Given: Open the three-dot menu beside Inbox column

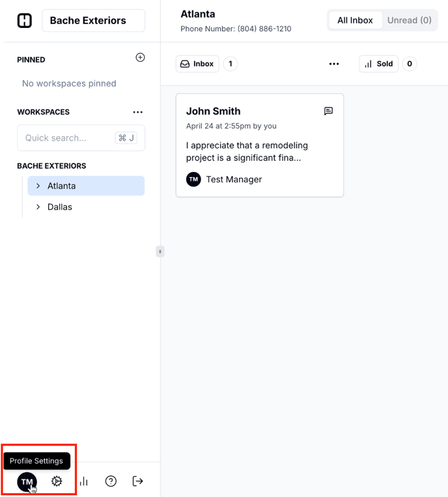Looking at the screenshot, I should pos(334,64).
